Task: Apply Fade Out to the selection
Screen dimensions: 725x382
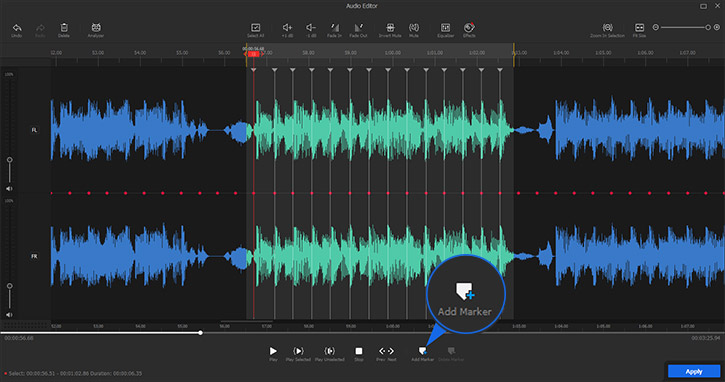Action: (358, 28)
